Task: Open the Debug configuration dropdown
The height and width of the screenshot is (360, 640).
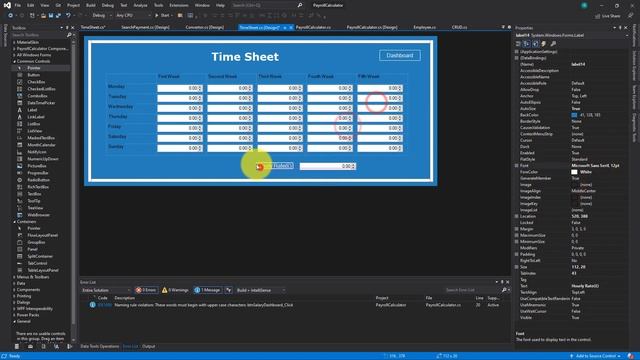Action: point(101,16)
